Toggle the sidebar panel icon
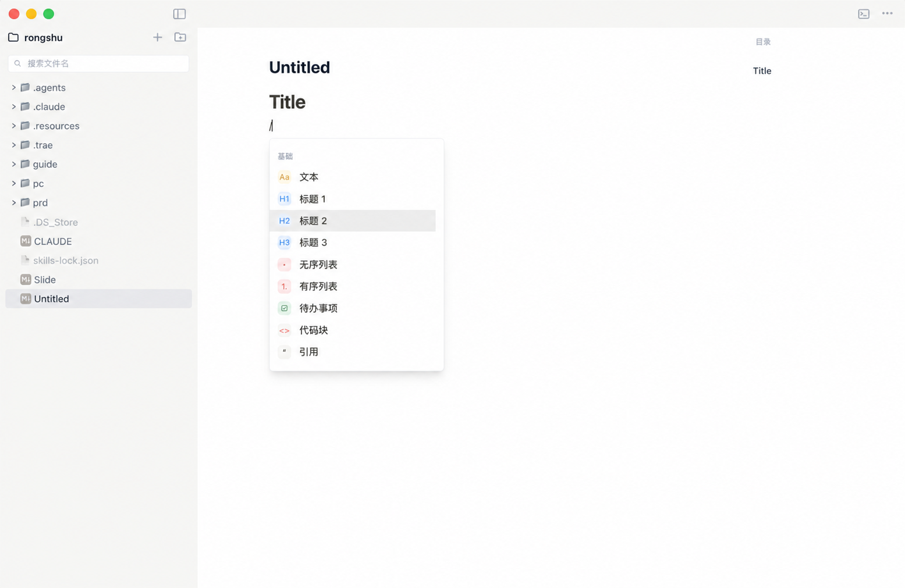 [179, 14]
